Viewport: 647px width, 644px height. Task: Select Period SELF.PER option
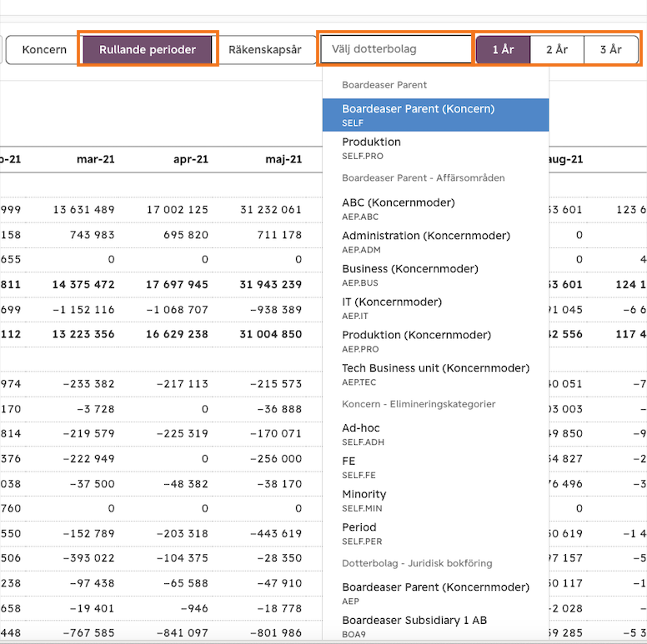click(435, 533)
